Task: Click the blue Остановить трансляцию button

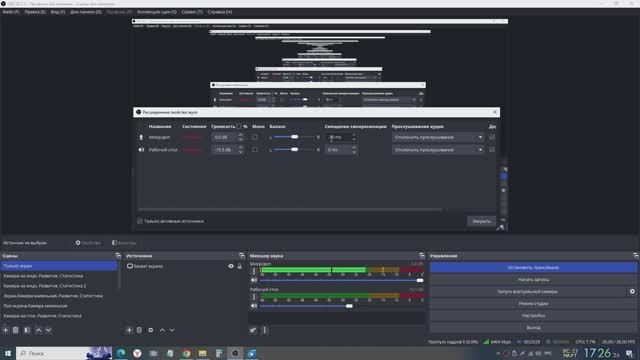Action: [533, 267]
